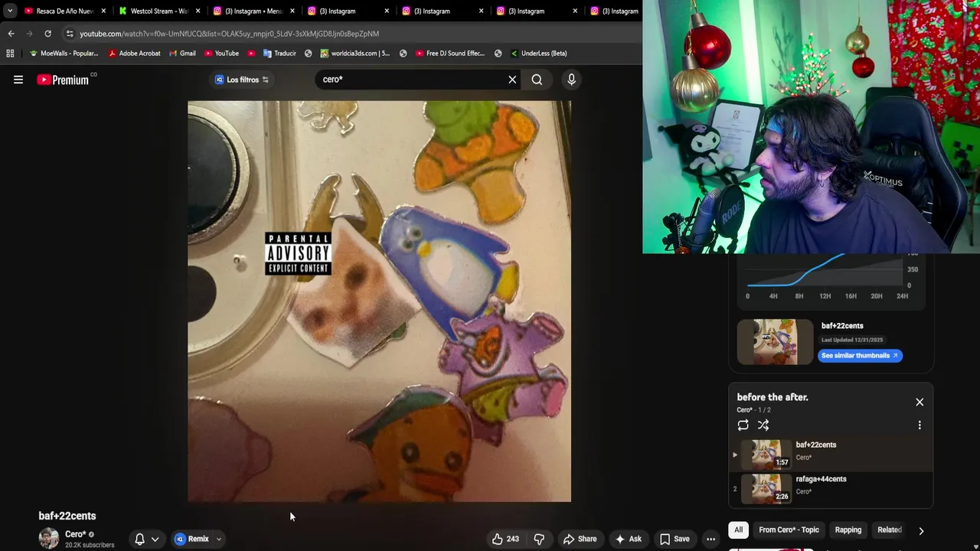Open the Cero* link under playlist title
Screen dimensions: 980x551
tap(744, 410)
